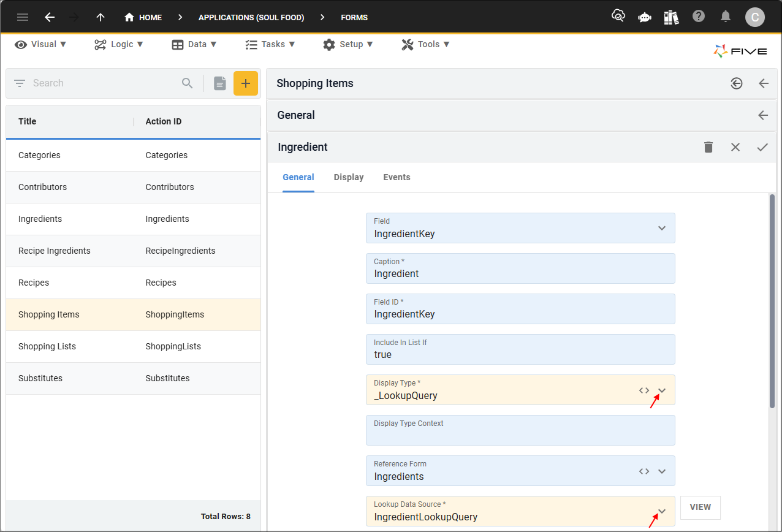Click the FORMS breadcrumb
The image size is (782, 532).
pos(354,17)
